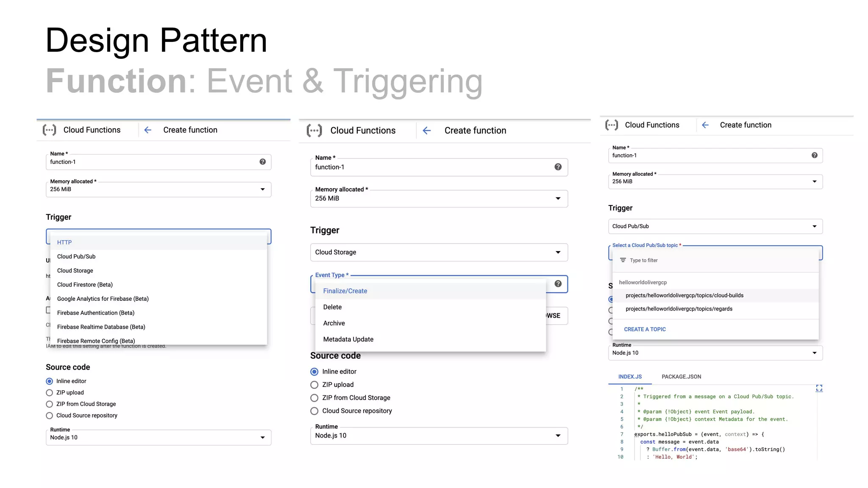Choose Cloud Pub/Sub from trigger list
The image size is (868, 488).
tap(76, 256)
